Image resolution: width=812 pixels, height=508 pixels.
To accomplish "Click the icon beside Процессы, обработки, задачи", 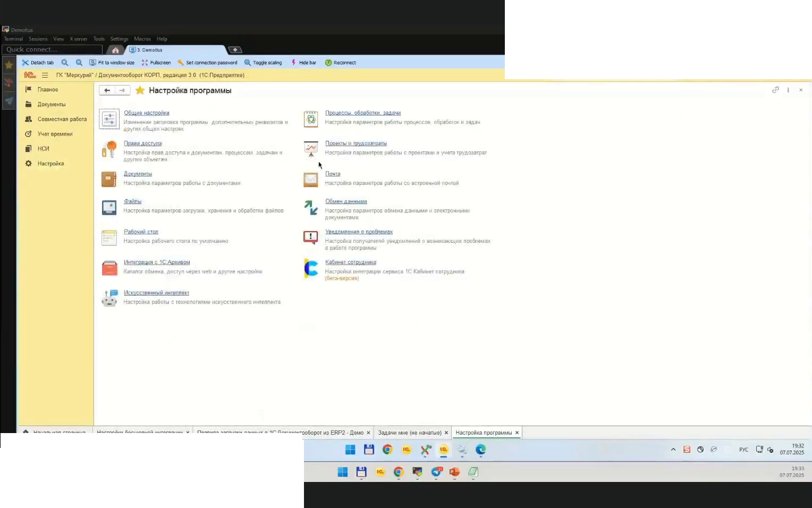I will point(311,119).
